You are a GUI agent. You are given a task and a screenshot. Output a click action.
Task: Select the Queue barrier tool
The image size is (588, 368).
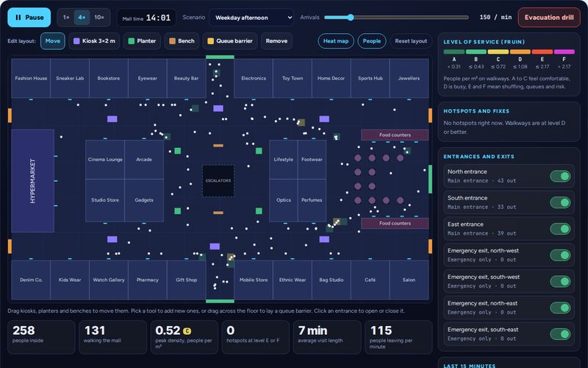point(230,41)
